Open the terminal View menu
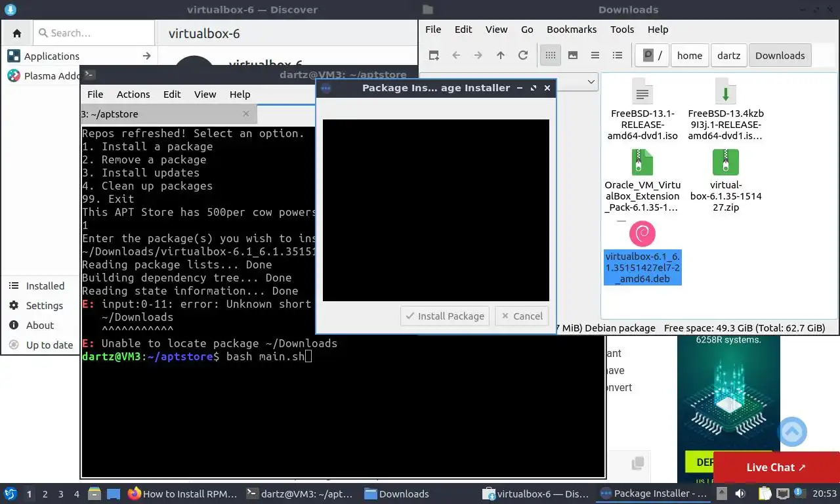 pyautogui.click(x=205, y=94)
